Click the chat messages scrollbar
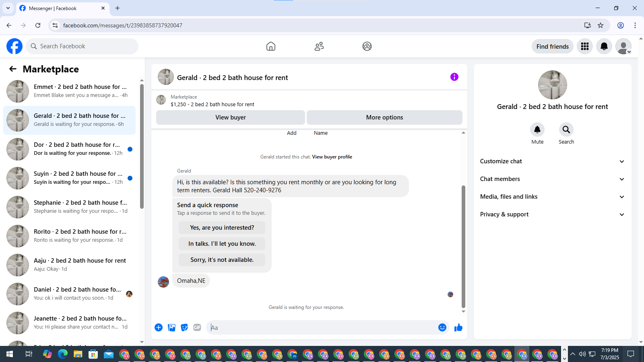The image size is (644, 362). click(463, 247)
